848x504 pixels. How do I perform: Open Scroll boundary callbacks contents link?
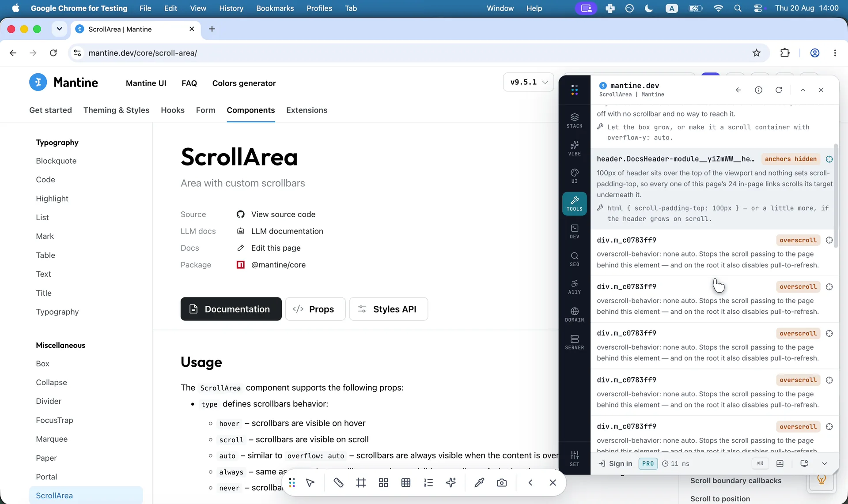click(736, 481)
